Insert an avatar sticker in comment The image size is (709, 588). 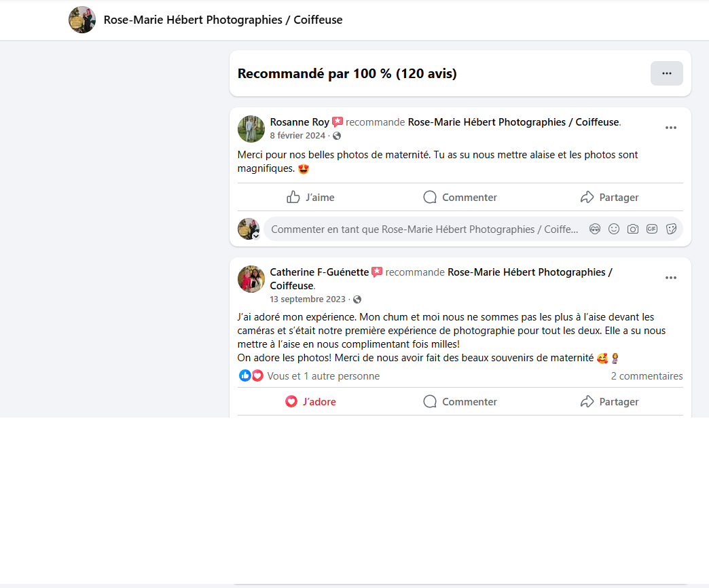pyautogui.click(x=595, y=229)
